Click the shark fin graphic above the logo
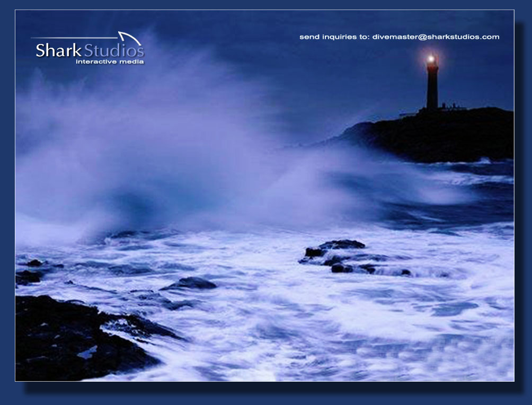The height and width of the screenshot is (405, 532). [x=131, y=39]
